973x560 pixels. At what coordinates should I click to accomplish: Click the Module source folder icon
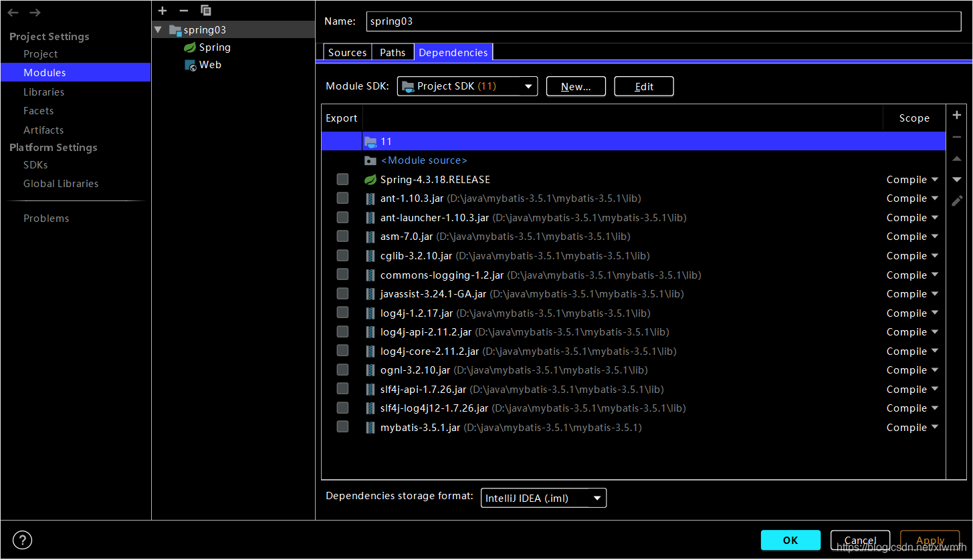[370, 160]
